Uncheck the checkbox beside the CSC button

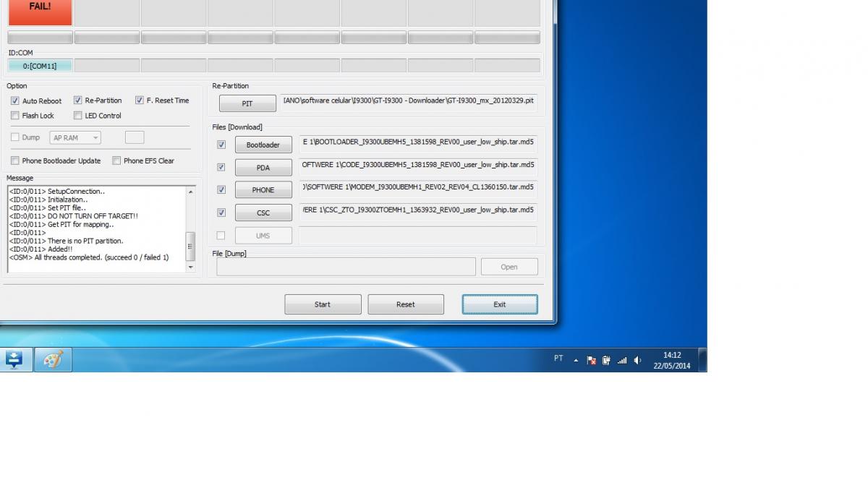(x=221, y=213)
